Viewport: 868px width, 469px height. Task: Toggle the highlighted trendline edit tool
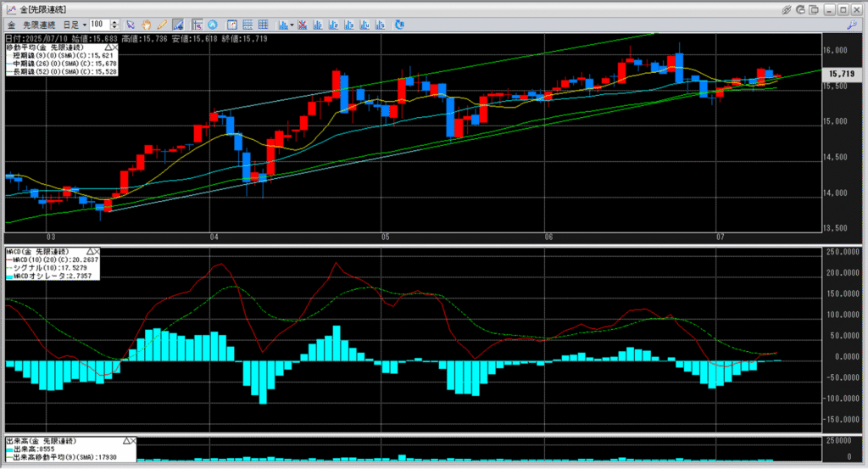tap(178, 25)
